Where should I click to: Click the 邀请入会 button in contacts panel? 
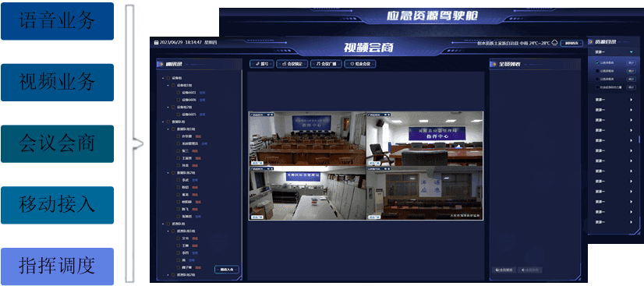(x=227, y=270)
